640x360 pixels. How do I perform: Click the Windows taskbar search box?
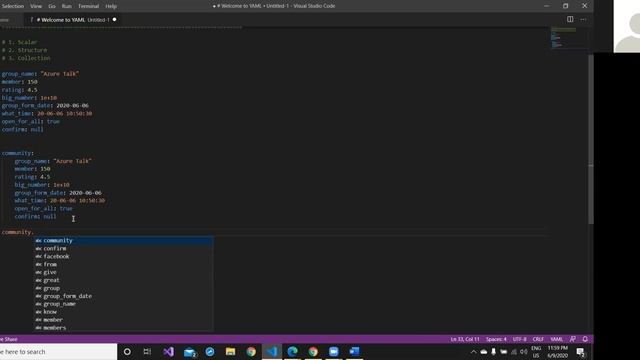(x=58, y=352)
